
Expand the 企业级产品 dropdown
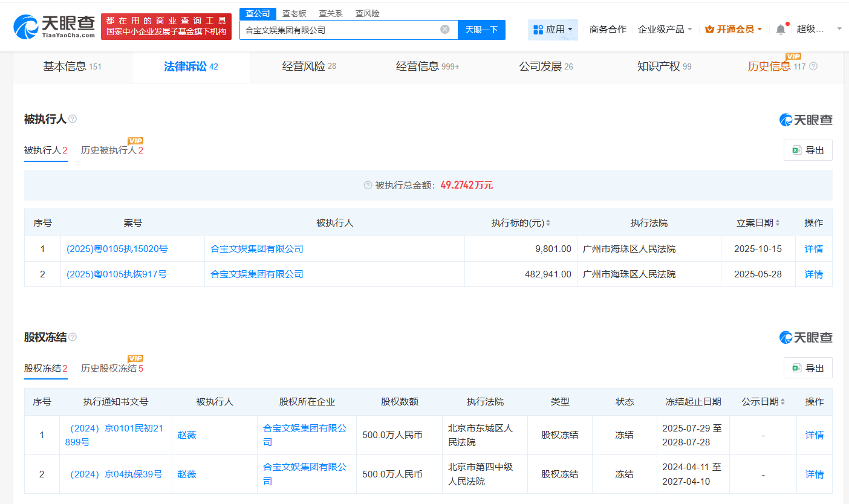click(x=665, y=28)
